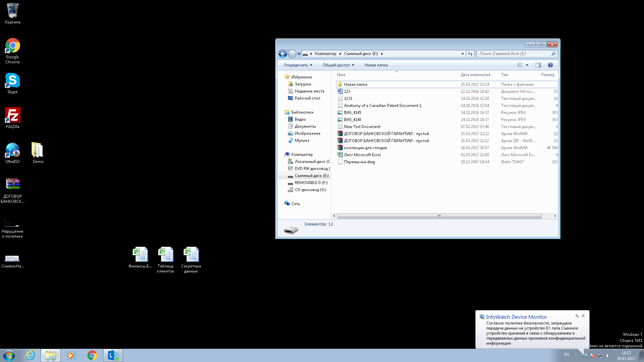Expand the Общий доступ dropdown

[338, 65]
